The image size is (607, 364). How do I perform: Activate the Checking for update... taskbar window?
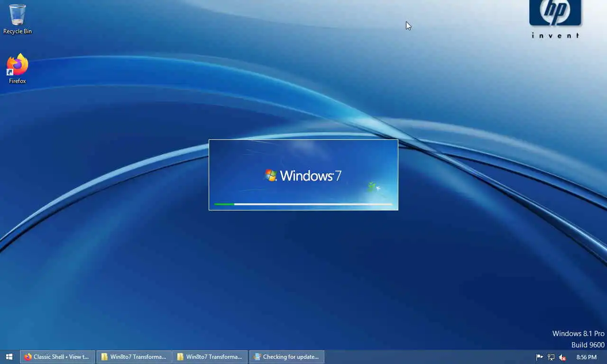point(287,357)
